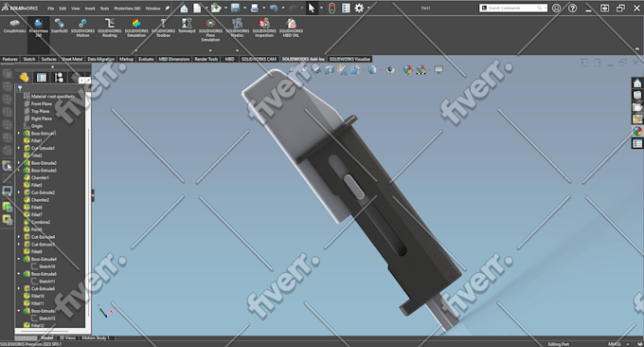Toggle the ScanTo3D add-in

tap(60, 26)
